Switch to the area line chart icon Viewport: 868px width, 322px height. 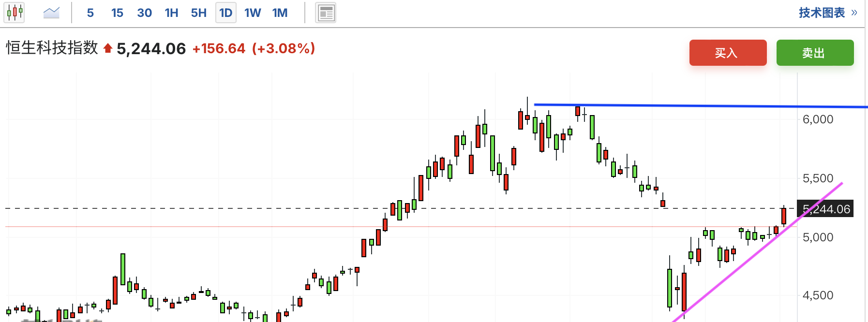(x=51, y=13)
